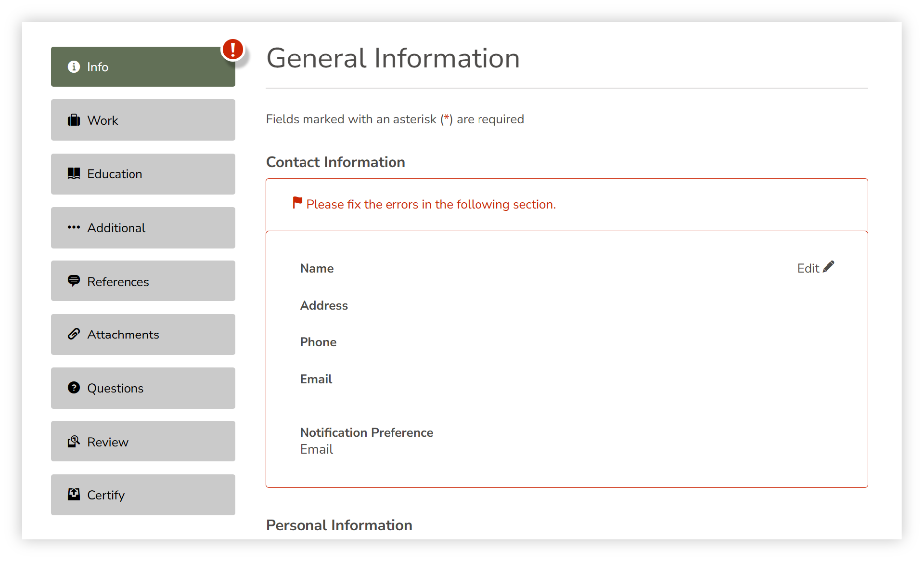Click the red flag error icon
924x562 pixels.
pos(297,203)
